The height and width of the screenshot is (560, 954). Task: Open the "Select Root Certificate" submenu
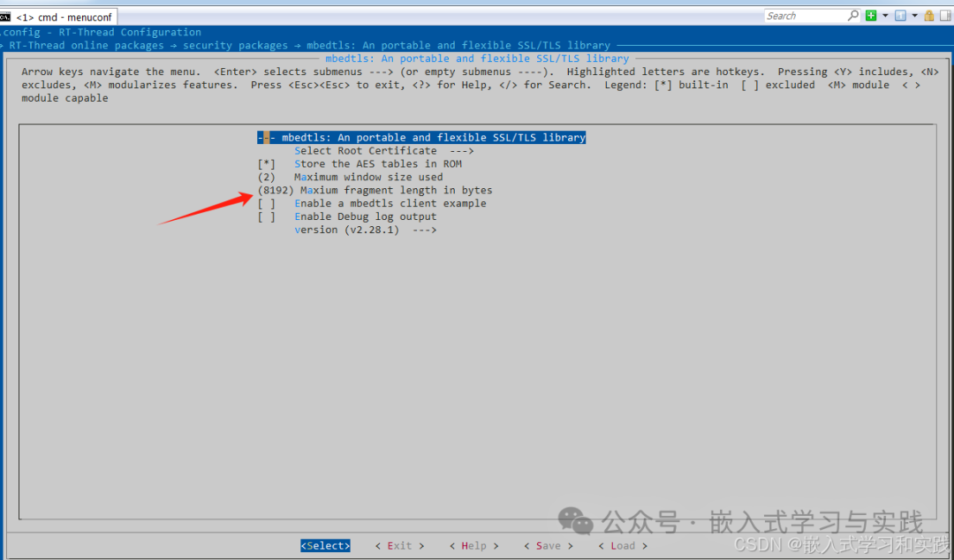[x=384, y=150]
